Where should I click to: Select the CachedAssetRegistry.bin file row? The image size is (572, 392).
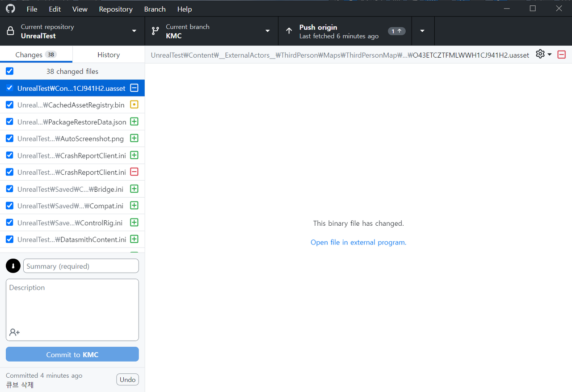72,105
